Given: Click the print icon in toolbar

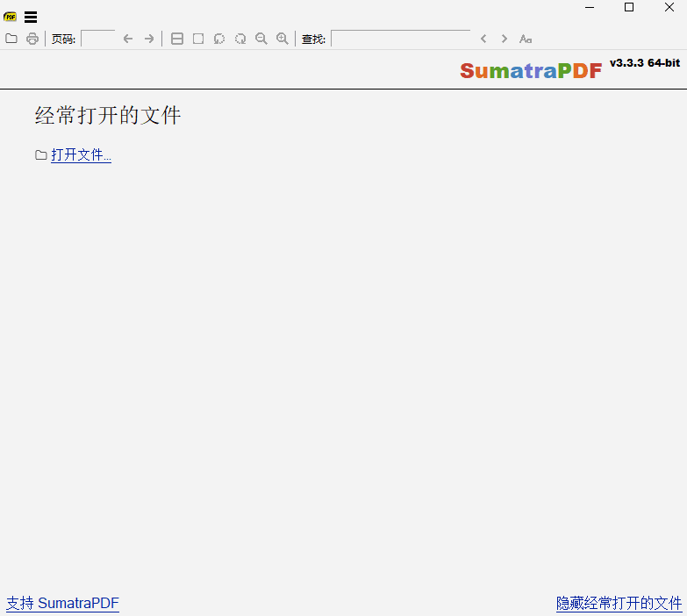Looking at the screenshot, I should click(32, 39).
